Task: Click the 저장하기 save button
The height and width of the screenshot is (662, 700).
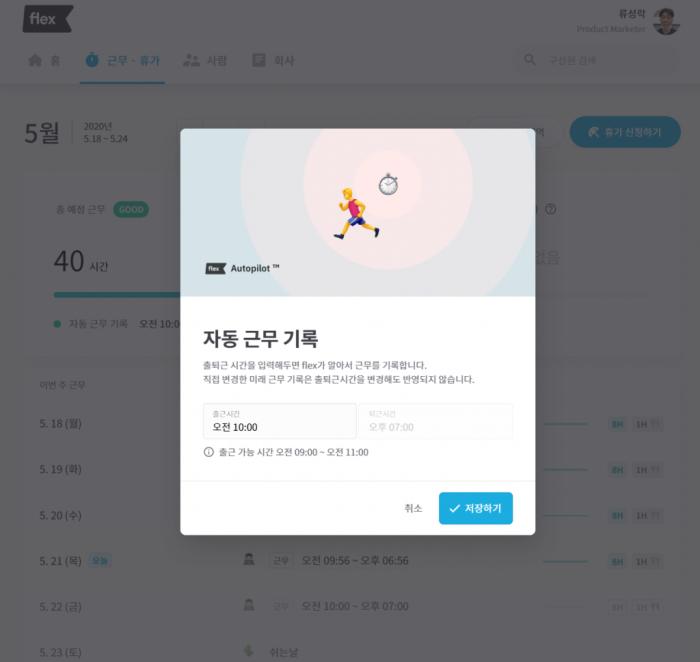Action: point(475,508)
